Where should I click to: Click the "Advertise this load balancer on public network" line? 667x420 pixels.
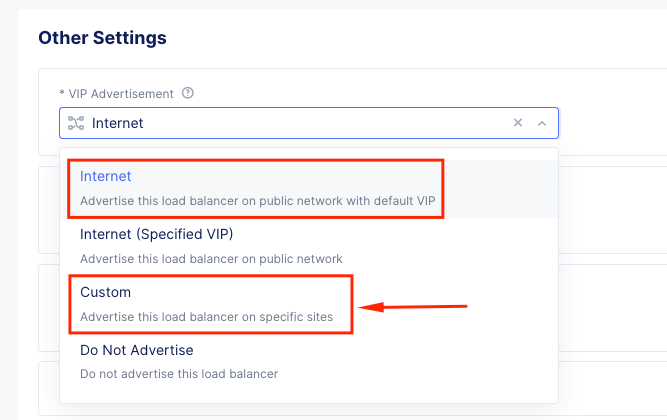tap(211, 259)
